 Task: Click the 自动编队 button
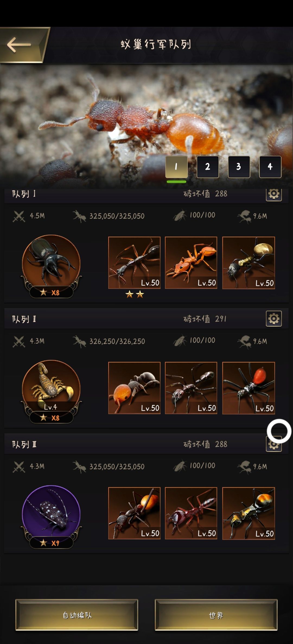coord(77,615)
